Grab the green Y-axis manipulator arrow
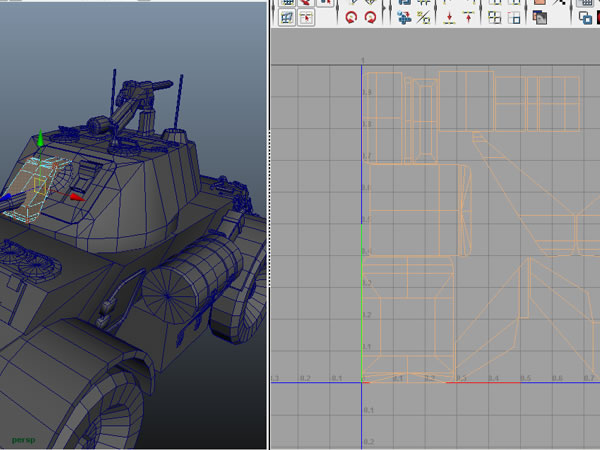600x450 pixels. pyautogui.click(x=40, y=139)
